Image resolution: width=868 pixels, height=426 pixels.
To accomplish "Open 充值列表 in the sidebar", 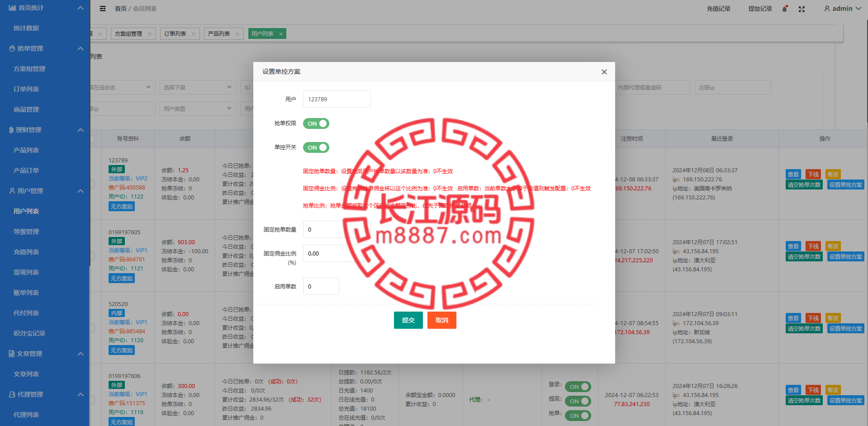I will (26, 252).
